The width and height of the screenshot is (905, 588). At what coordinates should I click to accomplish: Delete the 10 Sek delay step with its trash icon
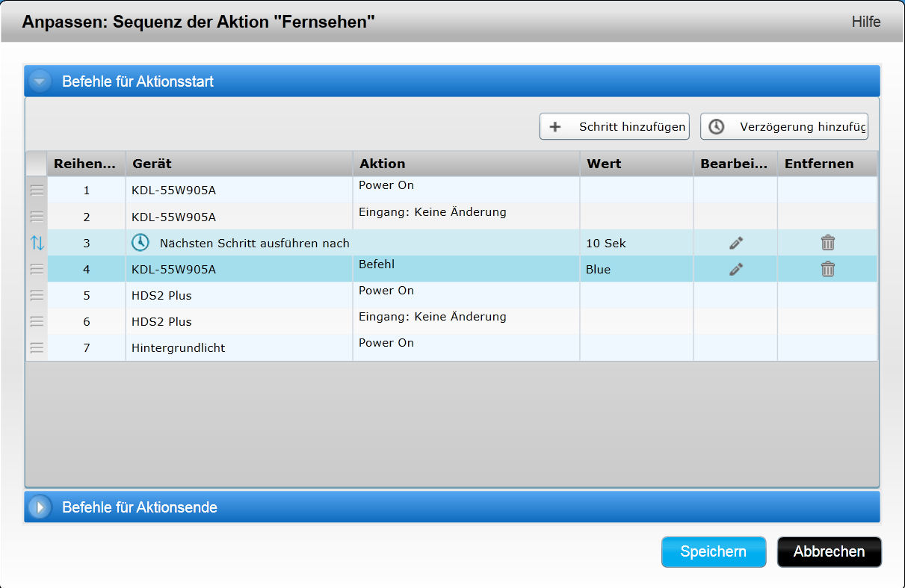(x=827, y=243)
